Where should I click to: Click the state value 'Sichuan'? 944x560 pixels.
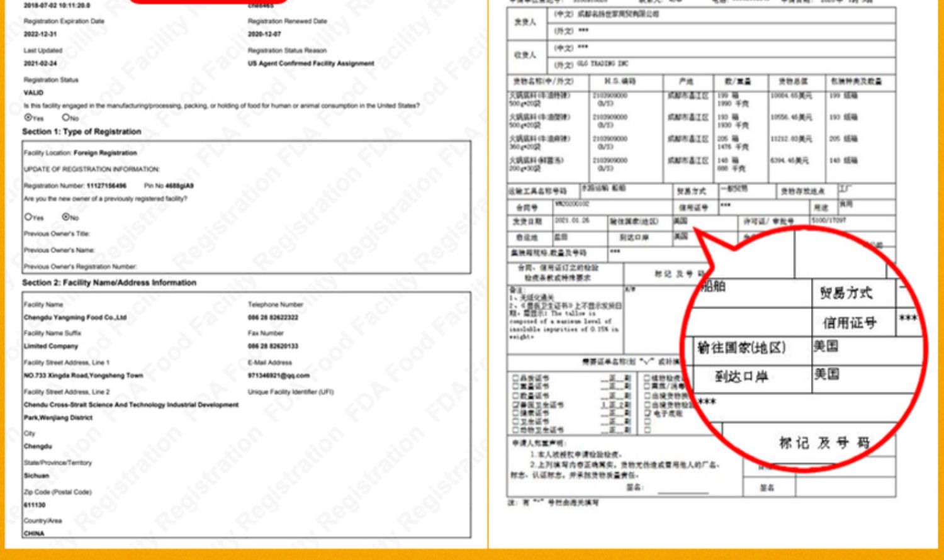click(37, 476)
